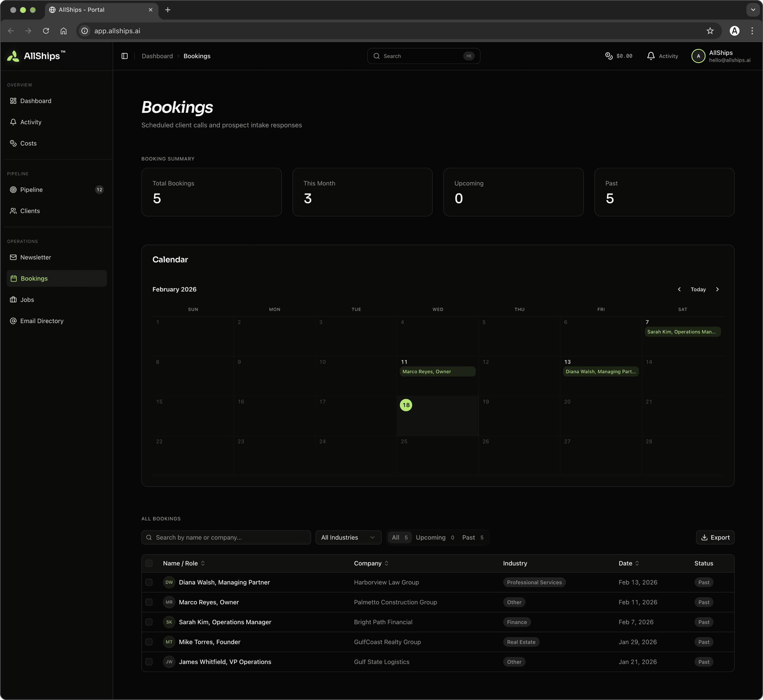Open Email Directory in sidebar
Viewport: 763px width, 700px height.
click(42, 321)
